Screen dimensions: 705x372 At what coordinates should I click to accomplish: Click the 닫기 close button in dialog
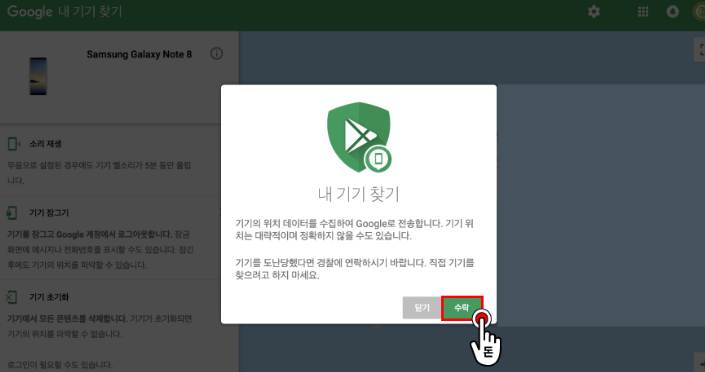point(422,308)
